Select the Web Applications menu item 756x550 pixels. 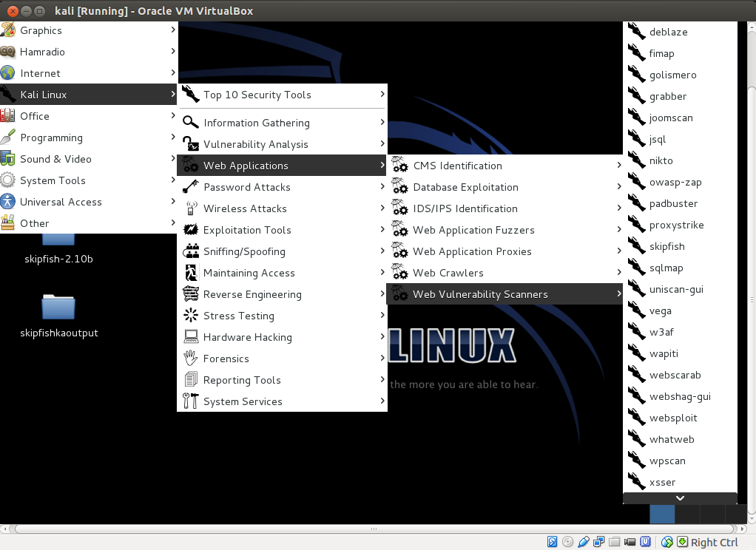pyautogui.click(x=282, y=166)
